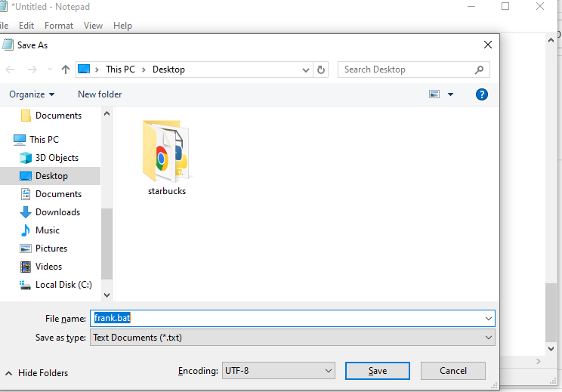Collapse folders with Hide Folders
The image size is (562, 392).
pyautogui.click(x=37, y=373)
